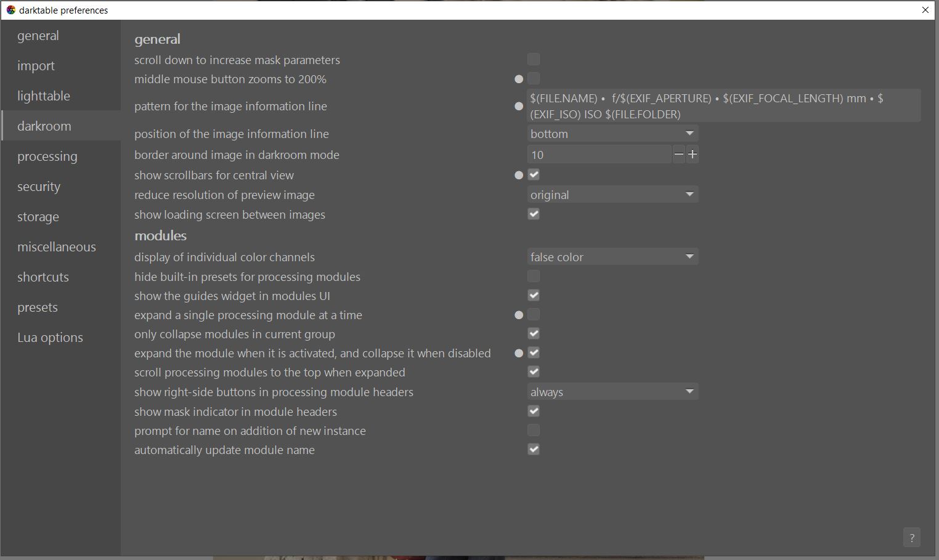Image resolution: width=939 pixels, height=560 pixels.
Task: Click modified-indicator dot for expand module when activated
Action: [x=519, y=353]
